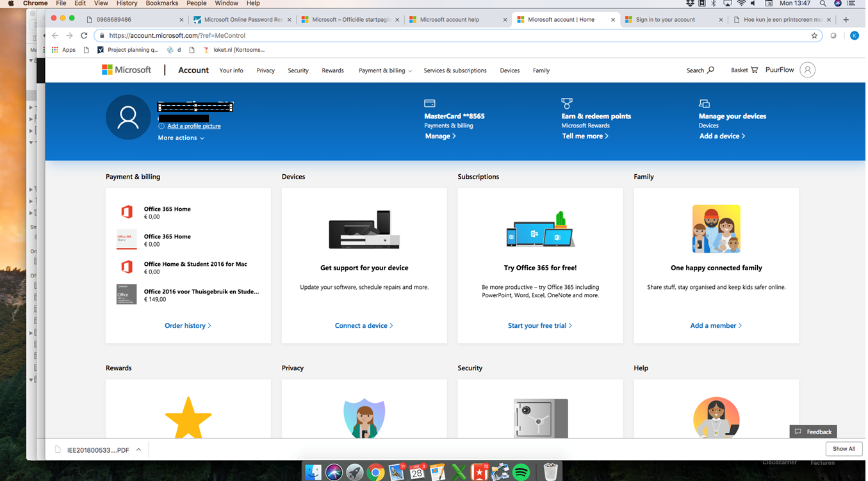The width and height of the screenshot is (868, 481).
Task: Click Show All downloads button
Action: pyautogui.click(x=844, y=449)
